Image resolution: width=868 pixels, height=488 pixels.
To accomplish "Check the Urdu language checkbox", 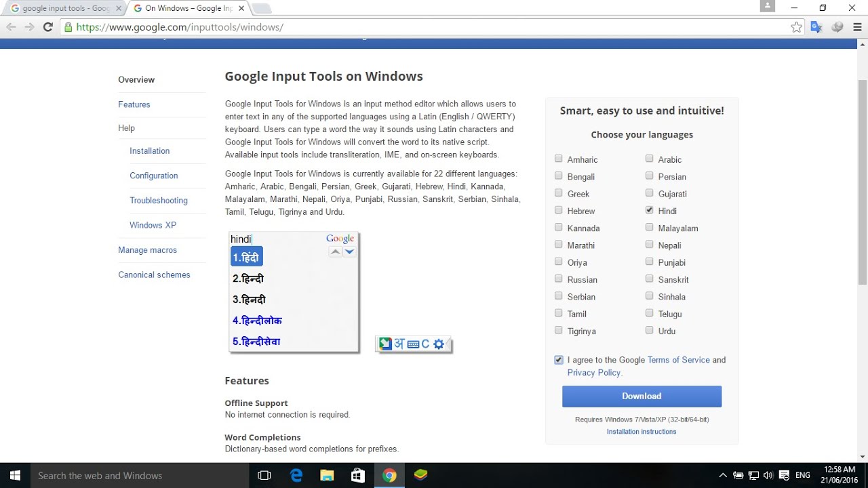I will pyautogui.click(x=650, y=330).
